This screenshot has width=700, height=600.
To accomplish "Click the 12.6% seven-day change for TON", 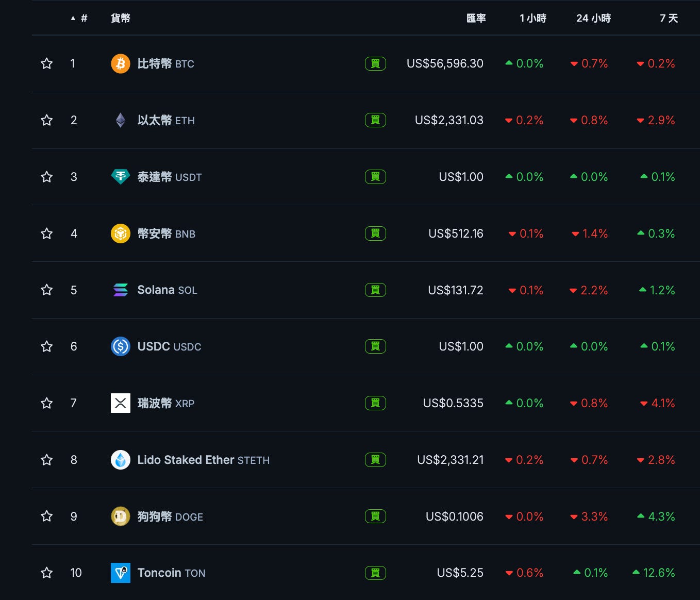I will pos(654,573).
